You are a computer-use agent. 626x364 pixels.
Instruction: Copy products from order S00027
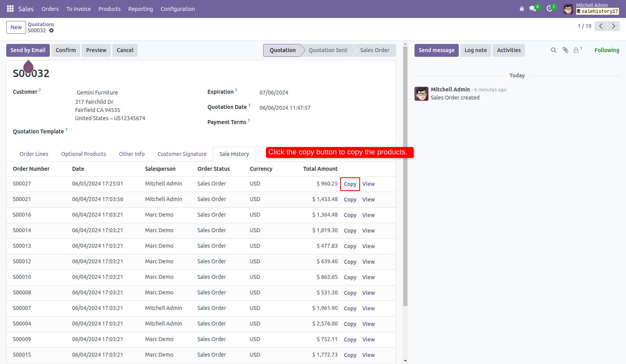point(350,184)
